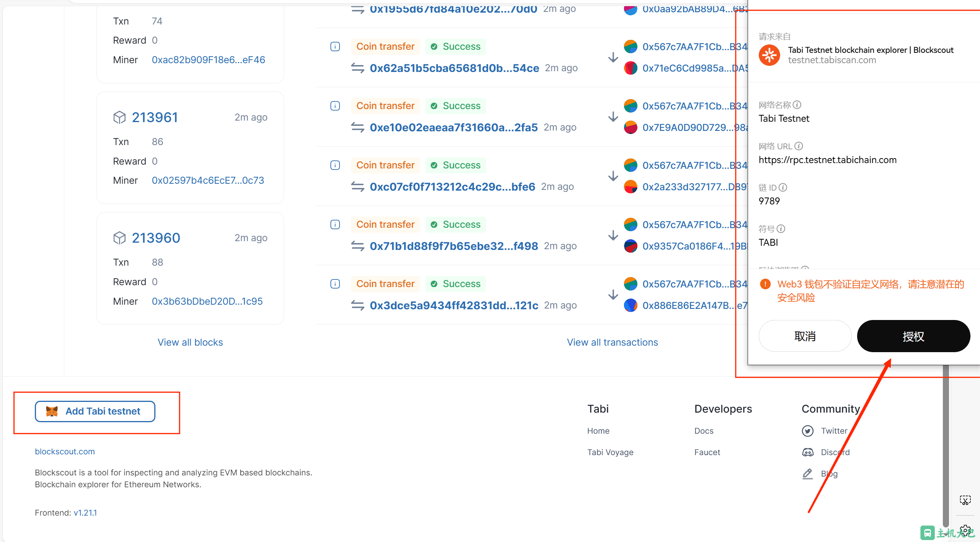Screen dimensions: 980x542
Task: Click 授权 authorize button in wallet popup
Action: tap(913, 336)
